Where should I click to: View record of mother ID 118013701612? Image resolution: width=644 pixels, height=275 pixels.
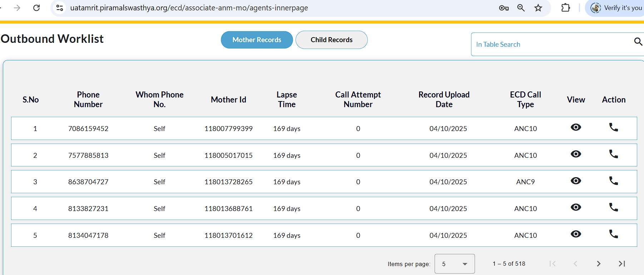coord(576,234)
